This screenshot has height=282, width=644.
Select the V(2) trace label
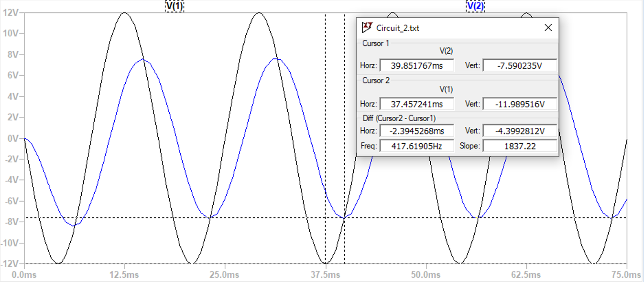[x=475, y=6]
